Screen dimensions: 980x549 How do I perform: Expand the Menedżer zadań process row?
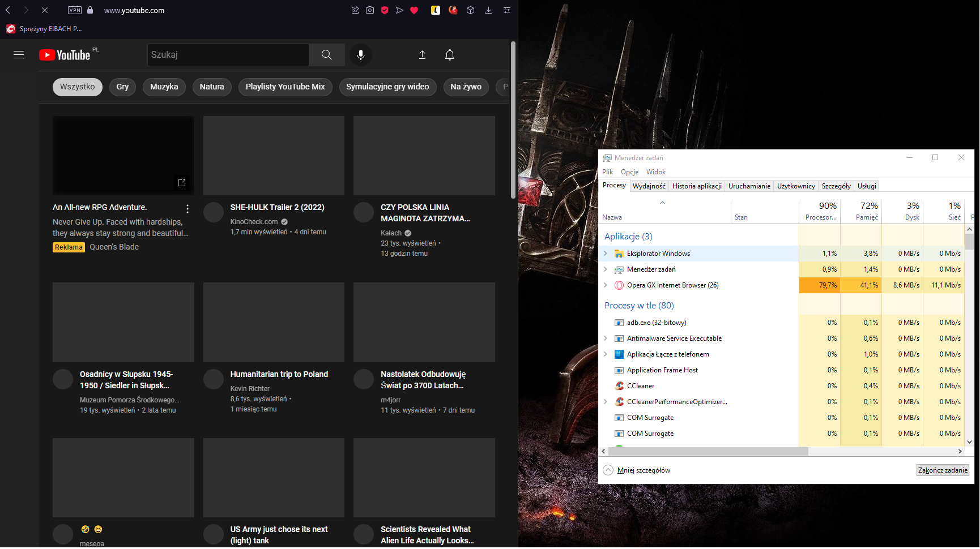[606, 269]
